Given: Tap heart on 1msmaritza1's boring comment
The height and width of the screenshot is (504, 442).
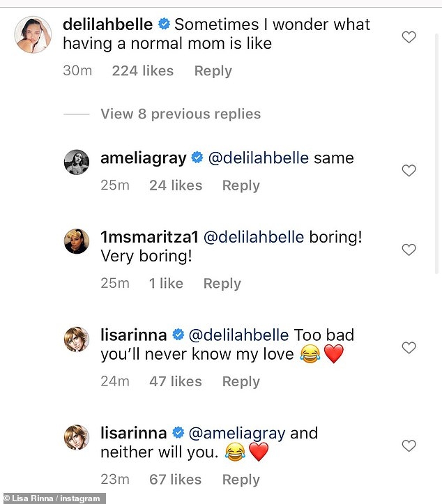Looking at the screenshot, I should [x=409, y=250].
